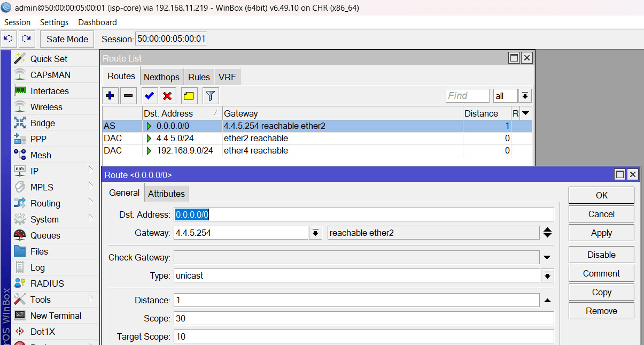The image size is (644, 345).
Task: Open the Log icon
Action: (20, 267)
